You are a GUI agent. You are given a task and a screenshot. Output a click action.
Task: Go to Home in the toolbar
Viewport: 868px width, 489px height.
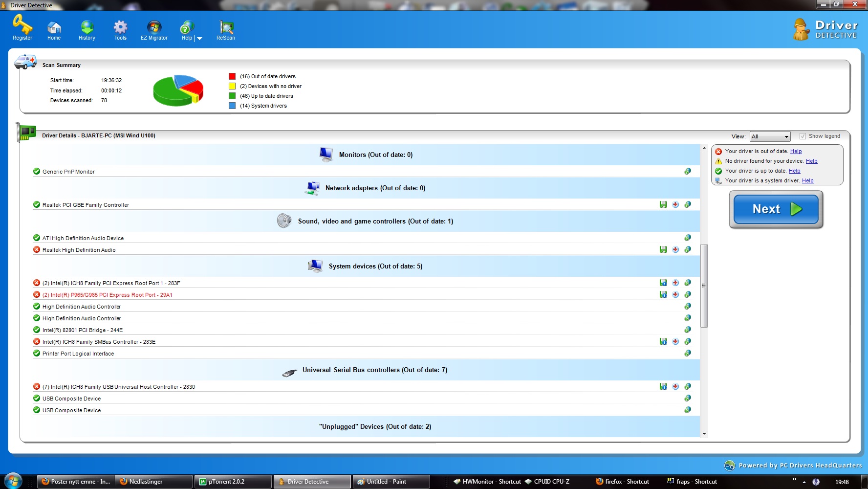[x=54, y=29]
